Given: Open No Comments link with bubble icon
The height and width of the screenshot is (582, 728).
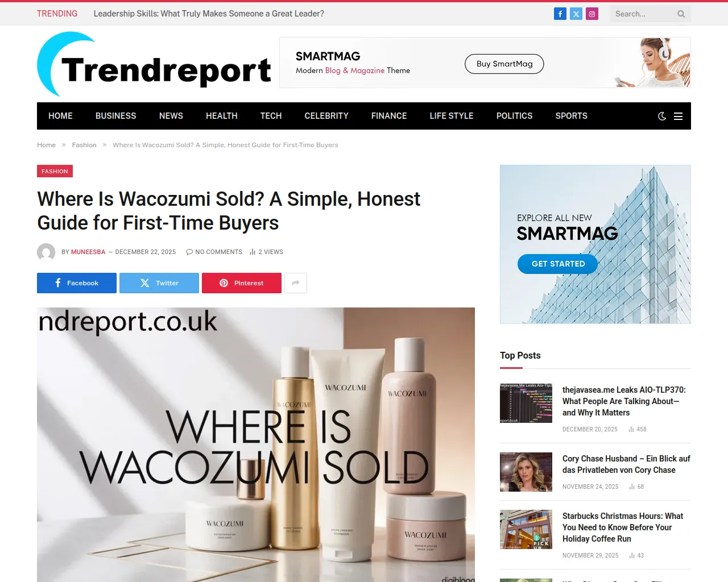Looking at the screenshot, I should [214, 252].
